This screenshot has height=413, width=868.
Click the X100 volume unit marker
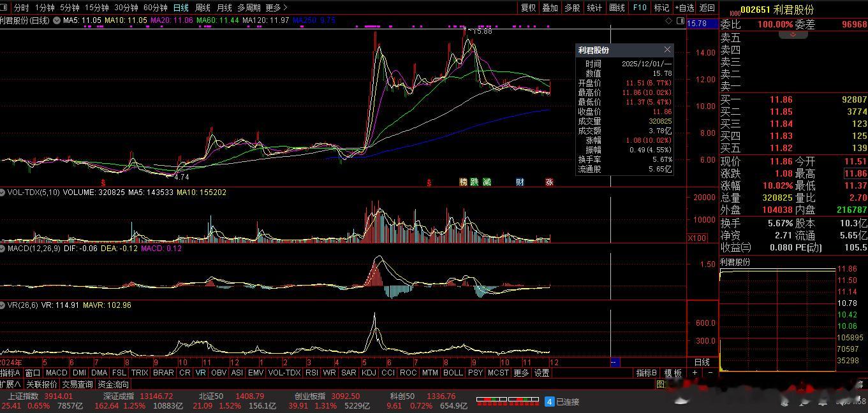pyautogui.click(x=696, y=238)
